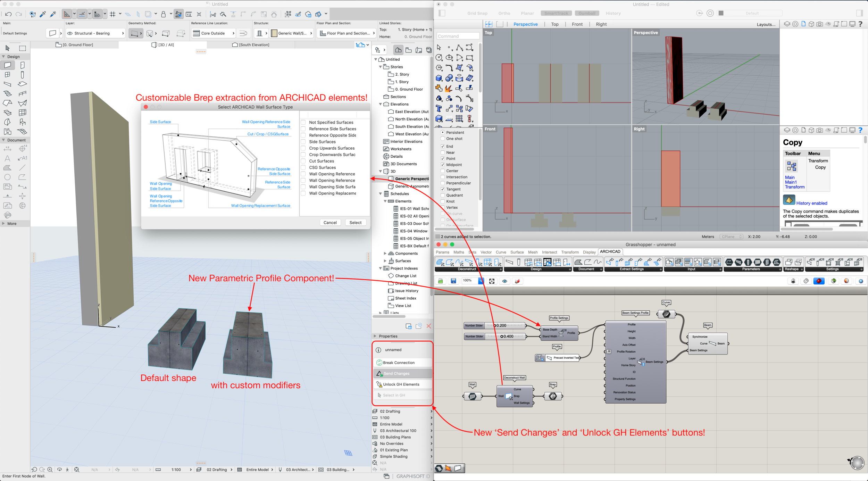Screen dimensions: 868x481
Task: Click the close X icon in Navigator bottom
Action: point(429,326)
